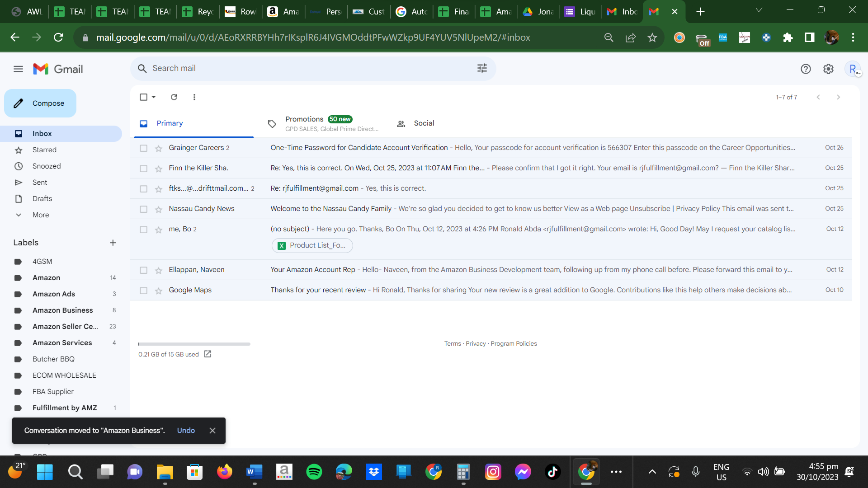Image resolution: width=868 pixels, height=488 pixels.
Task: Open the browser tab search dropdown
Action: click(x=759, y=10)
